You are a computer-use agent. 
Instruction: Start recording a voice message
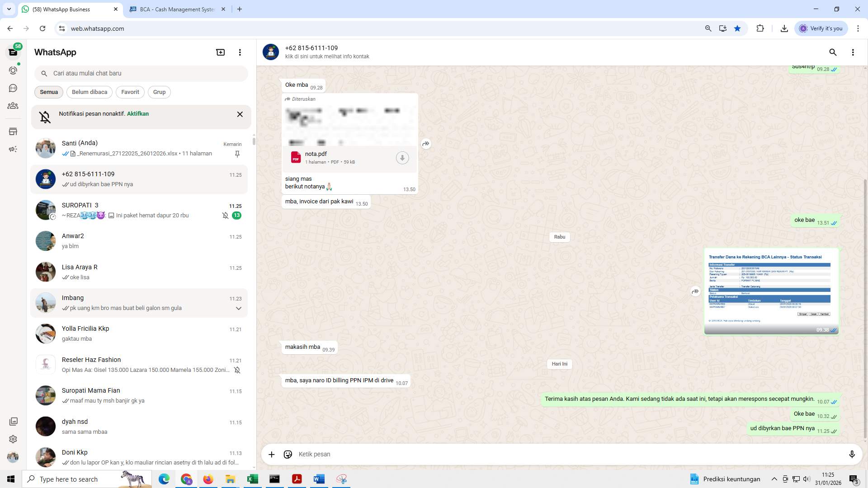point(852,454)
